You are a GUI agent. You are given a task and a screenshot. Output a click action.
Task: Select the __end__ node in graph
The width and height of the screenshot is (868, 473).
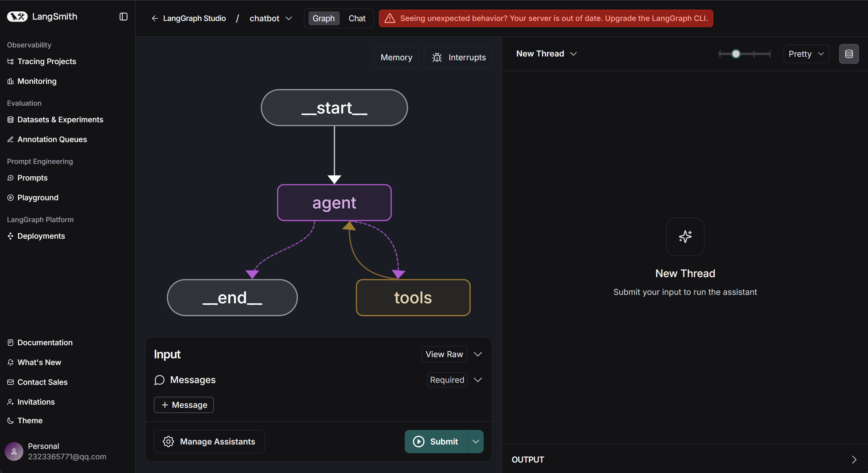coord(233,297)
